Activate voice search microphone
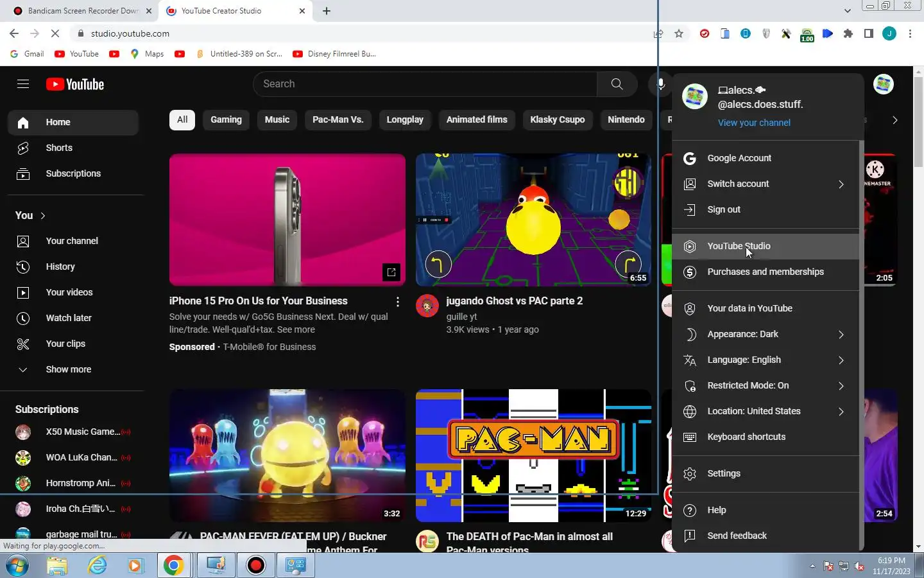 660,84
